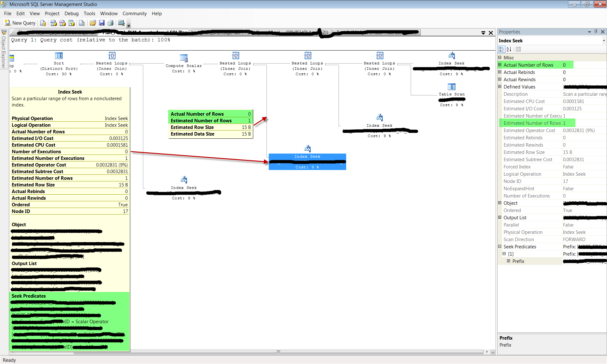
Task: Save with the floppy disk icon
Action: pos(102,23)
